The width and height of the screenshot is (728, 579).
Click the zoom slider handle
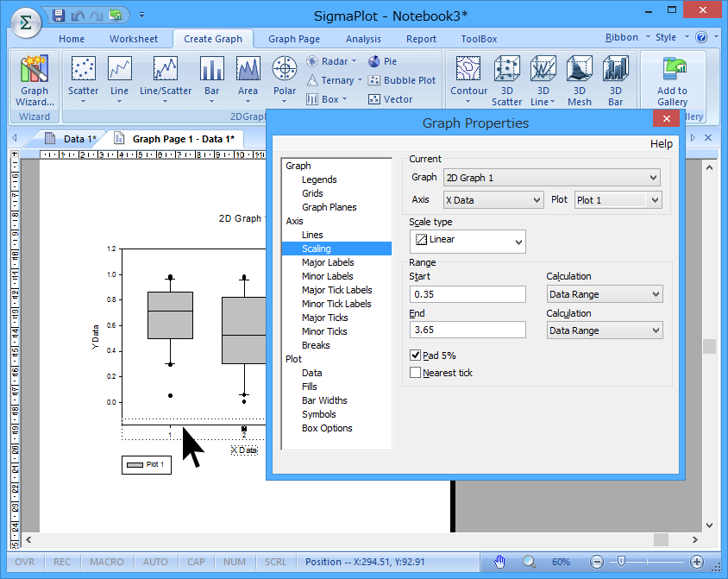(621, 562)
